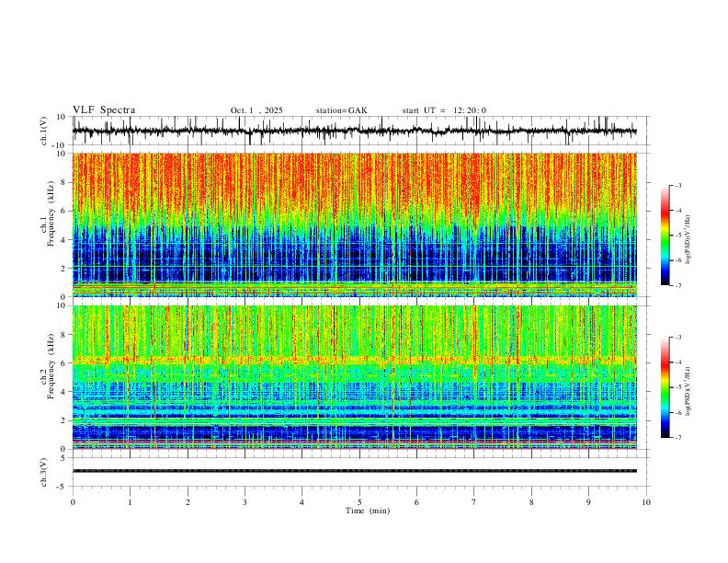Screen dimensions: 728x563
Task: Click inside the ch.1 spectrogram panel
Action: pyautogui.click(x=355, y=224)
